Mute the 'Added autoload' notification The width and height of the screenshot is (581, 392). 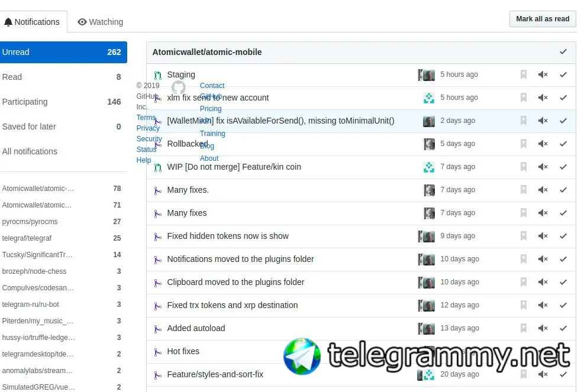[x=543, y=328]
